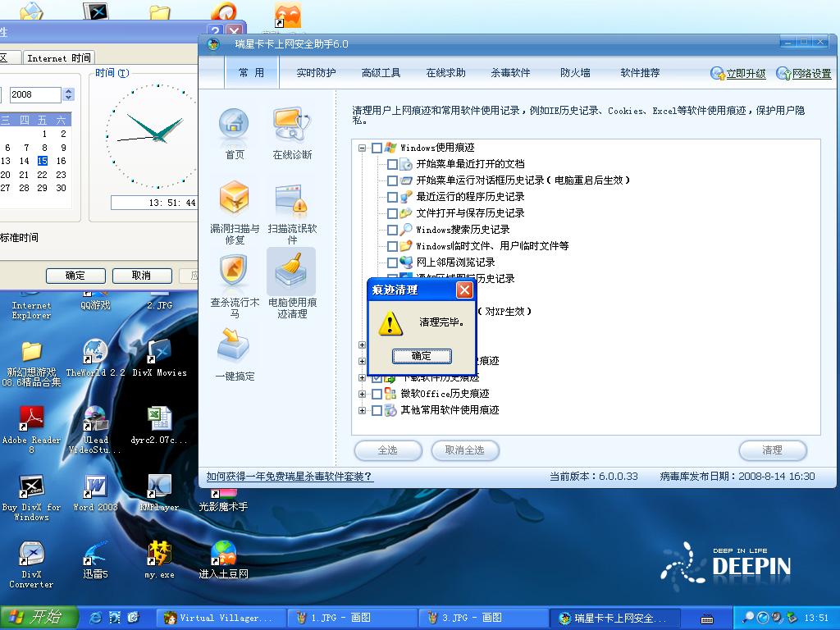Click the year 2008 input field
Viewport: 840px width, 630px height.
click(35, 94)
